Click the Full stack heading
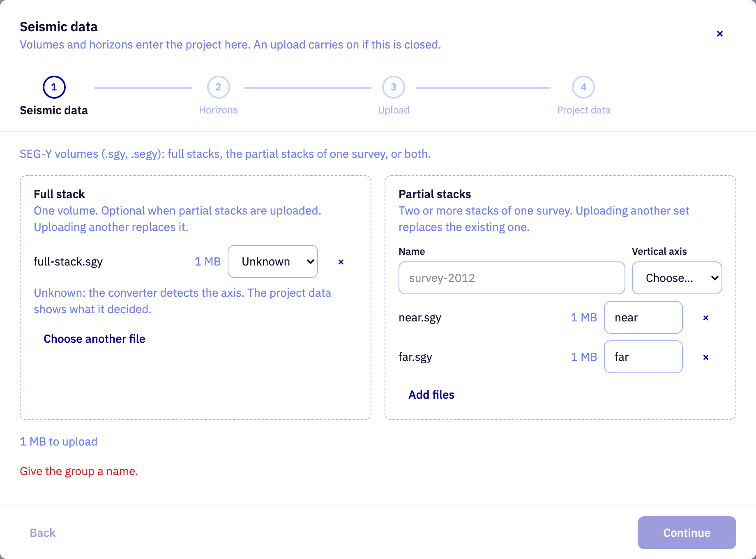 tap(59, 194)
